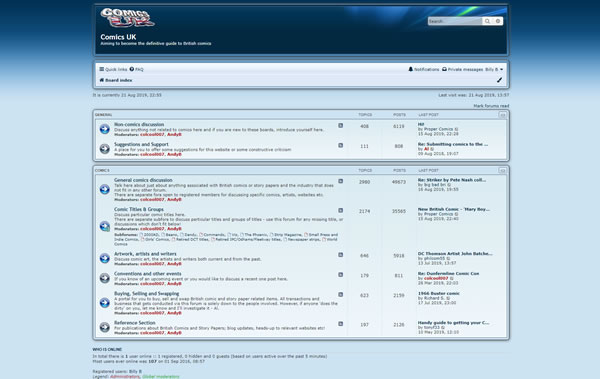Open last post 'Re: Dunfermline Comic Con'
This screenshot has height=379, width=600.
click(448, 274)
